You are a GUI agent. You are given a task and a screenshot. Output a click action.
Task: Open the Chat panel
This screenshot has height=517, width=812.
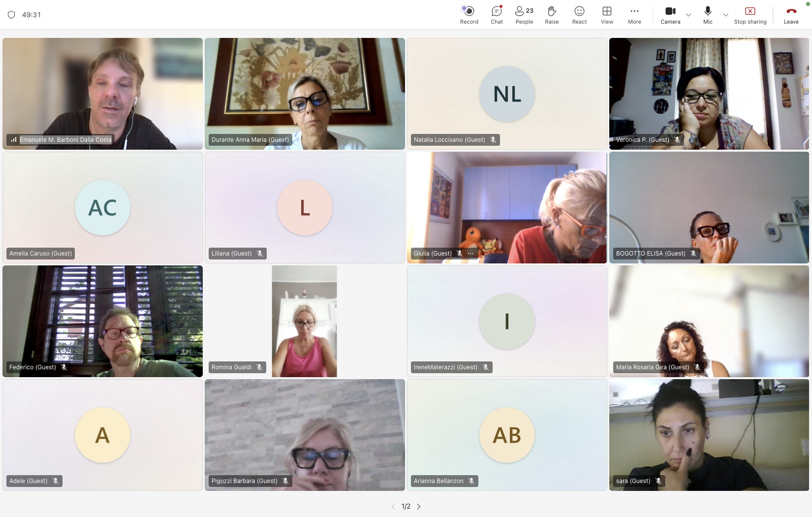click(x=497, y=15)
